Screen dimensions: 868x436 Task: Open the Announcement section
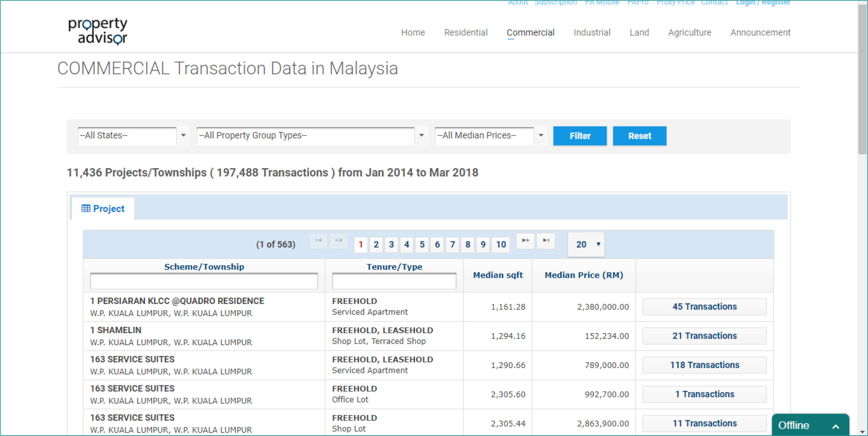tap(760, 33)
